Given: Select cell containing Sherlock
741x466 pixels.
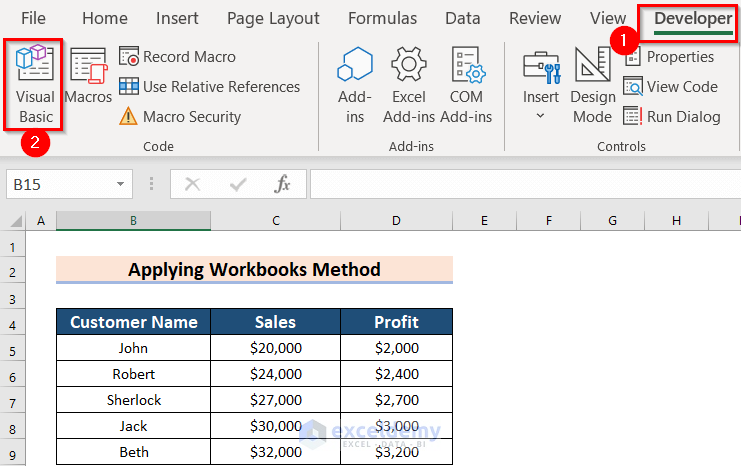Looking at the screenshot, I should [133, 400].
